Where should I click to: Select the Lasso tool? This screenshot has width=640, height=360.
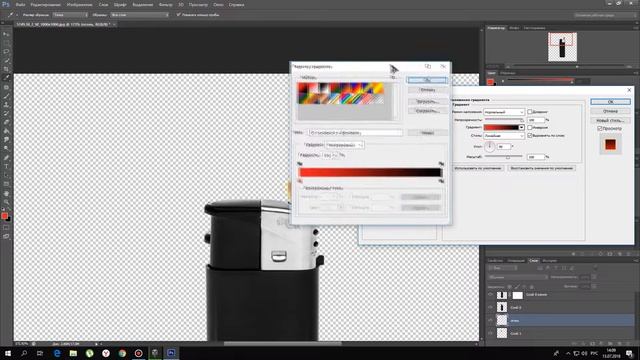tap(6, 52)
